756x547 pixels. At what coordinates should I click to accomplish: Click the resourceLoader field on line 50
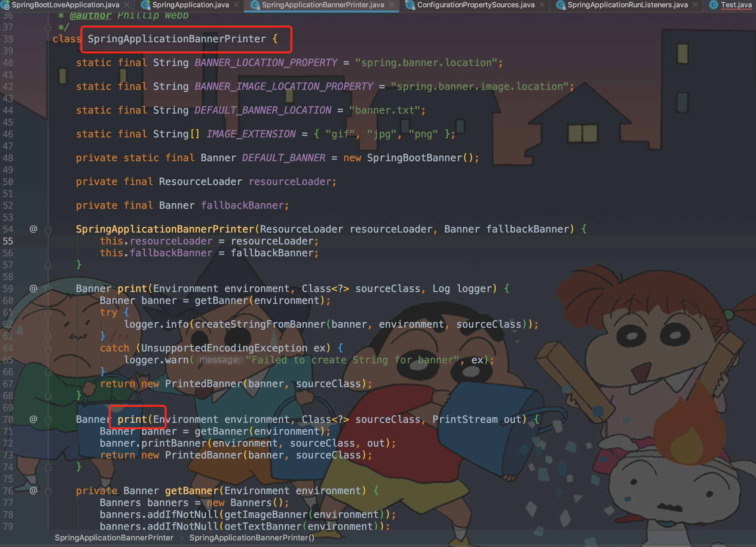point(290,181)
